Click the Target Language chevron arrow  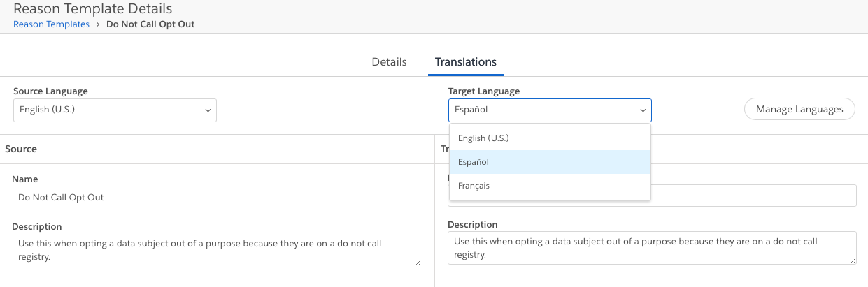coord(643,110)
